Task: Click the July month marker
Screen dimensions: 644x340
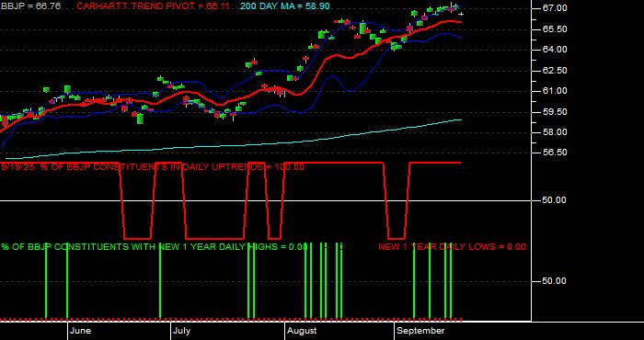Action: point(181,331)
